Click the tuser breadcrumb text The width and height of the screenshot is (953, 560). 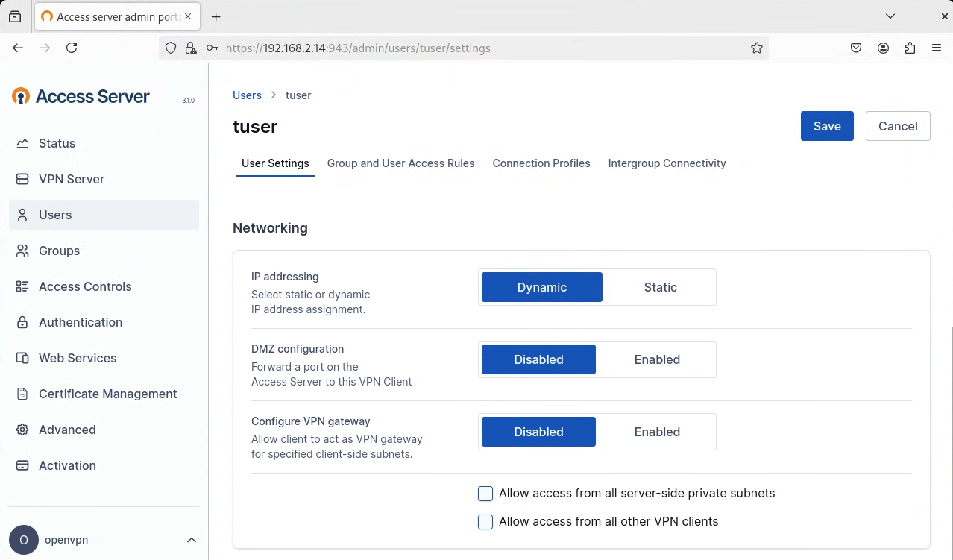(x=298, y=95)
